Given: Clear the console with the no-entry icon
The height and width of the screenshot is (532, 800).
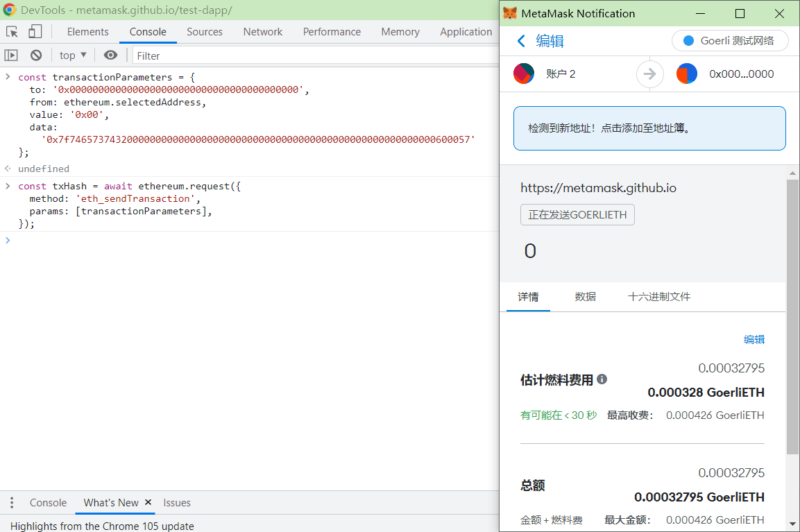Looking at the screenshot, I should tap(35, 55).
